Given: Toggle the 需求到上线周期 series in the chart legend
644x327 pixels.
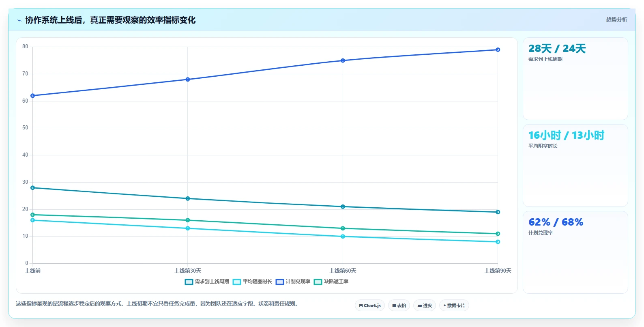Looking at the screenshot, I should point(207,282).
